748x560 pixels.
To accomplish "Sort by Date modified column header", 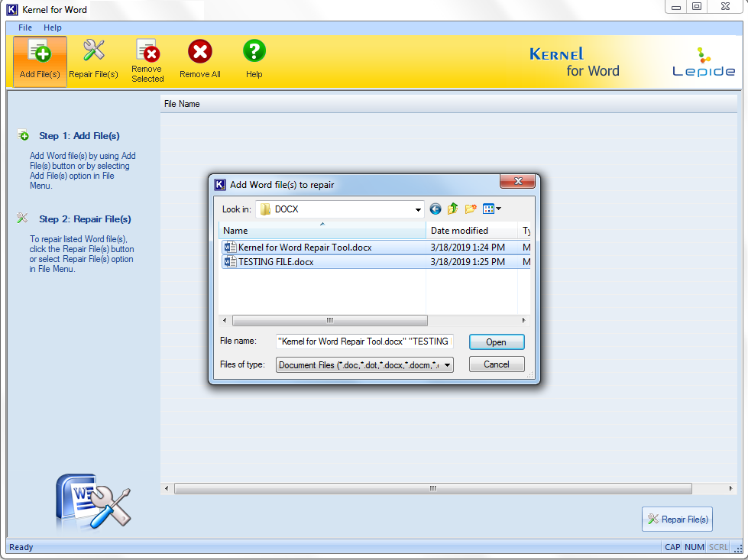I will tap(471, 231).
